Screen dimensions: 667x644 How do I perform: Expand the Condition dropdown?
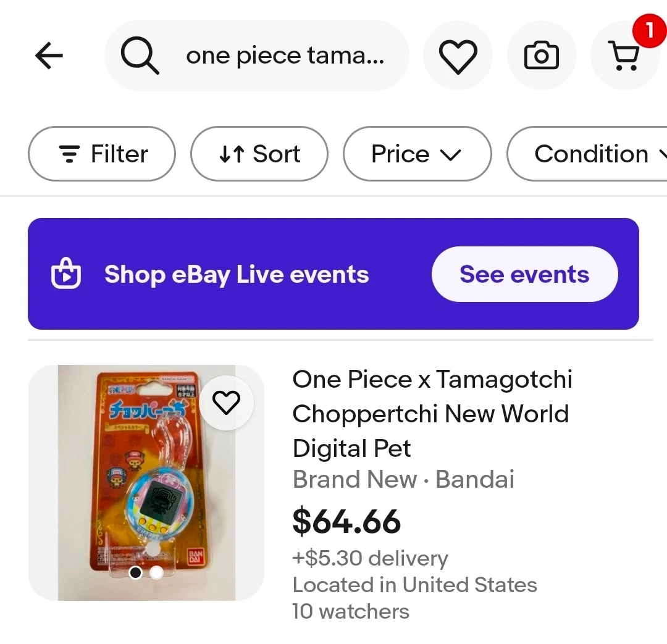click(x=591, y=154)
